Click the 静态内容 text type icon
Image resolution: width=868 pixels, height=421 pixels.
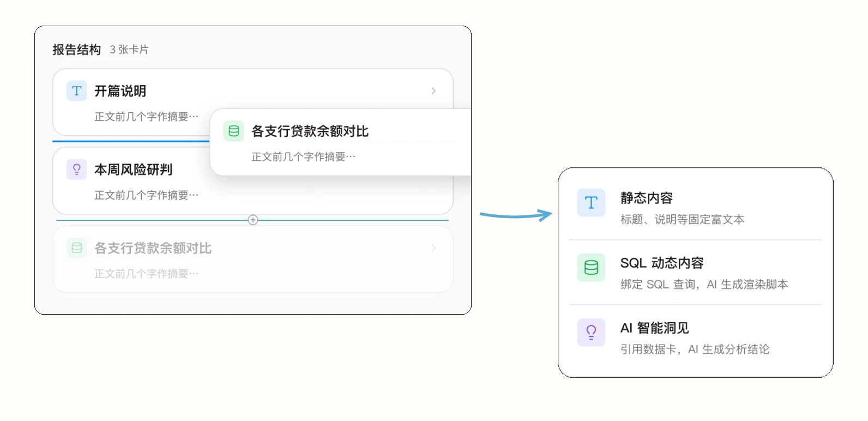coord(591,203)
